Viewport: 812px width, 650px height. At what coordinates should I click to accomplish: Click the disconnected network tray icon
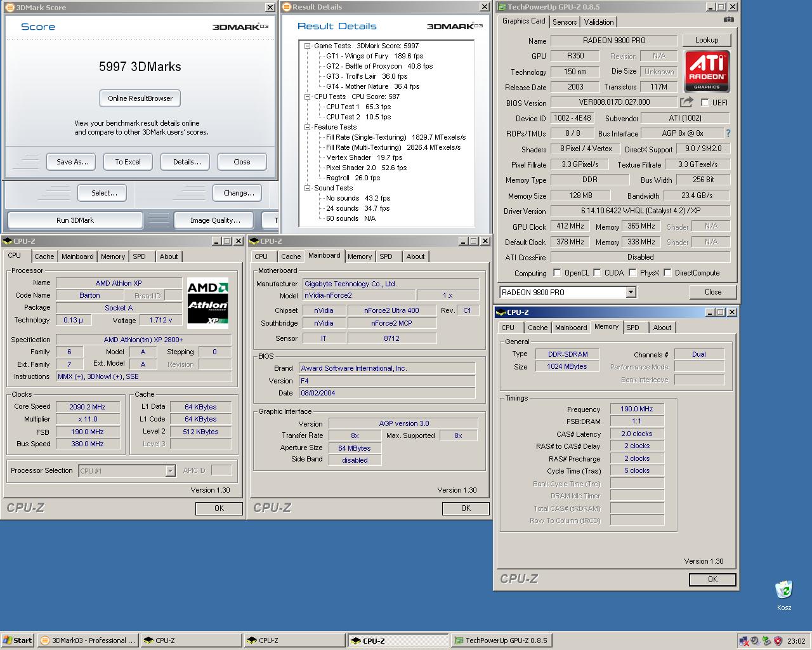(x=743, y=640)
